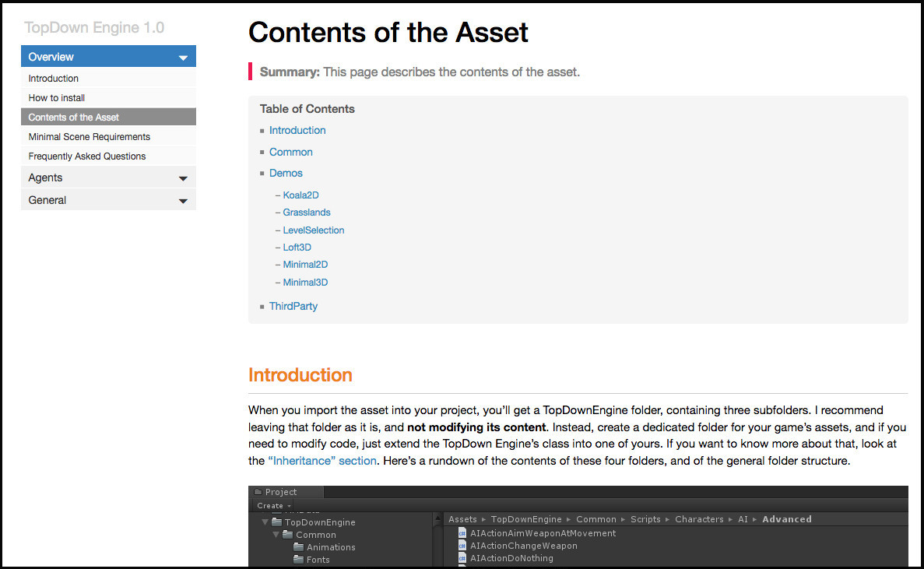Screen dimensions: 924x569
Task: Go to the Minimal2D section link
Action: coord(305,265)
